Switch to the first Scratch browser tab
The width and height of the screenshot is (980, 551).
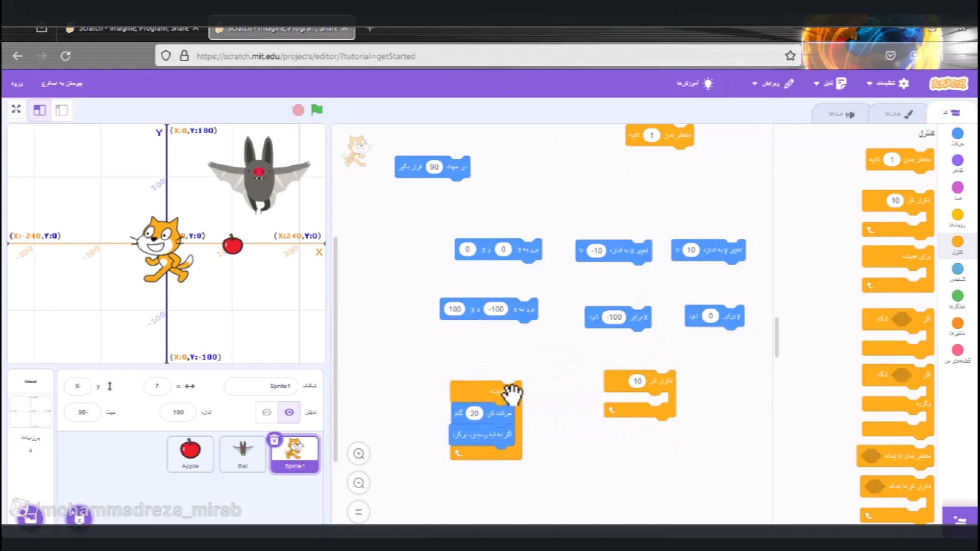133,29
